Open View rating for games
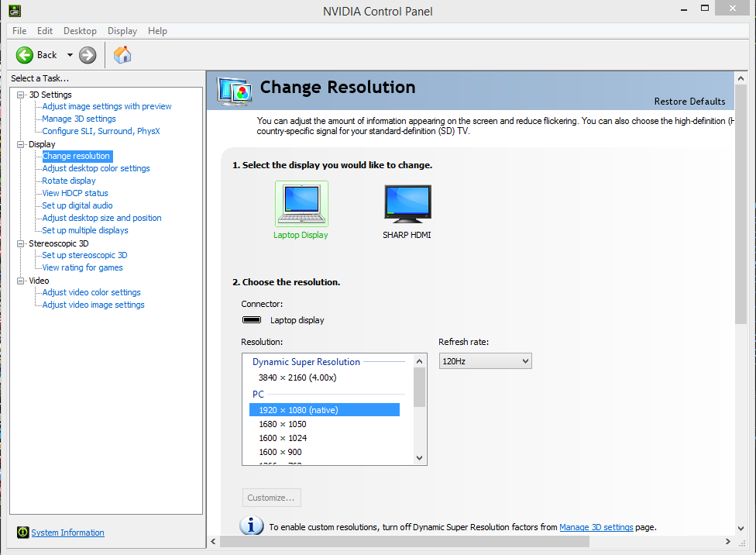Viewport: 756px width, 555px height. pyautogui.click(x=82, y=268)
